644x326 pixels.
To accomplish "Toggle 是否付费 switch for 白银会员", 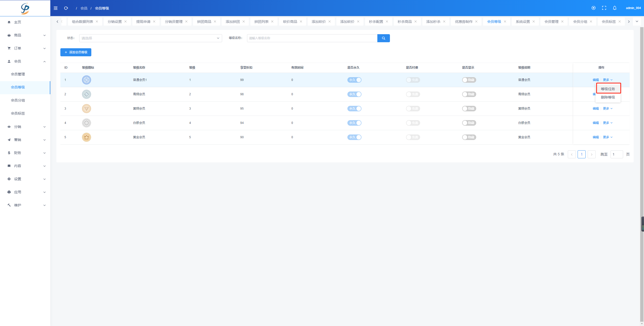I will (413, 123).
